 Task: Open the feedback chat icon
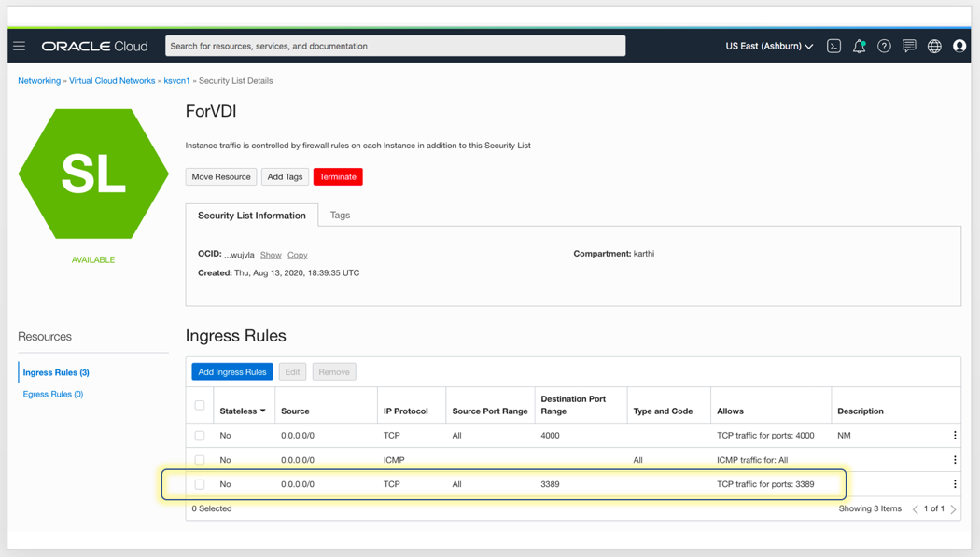(x=909, y=46)
